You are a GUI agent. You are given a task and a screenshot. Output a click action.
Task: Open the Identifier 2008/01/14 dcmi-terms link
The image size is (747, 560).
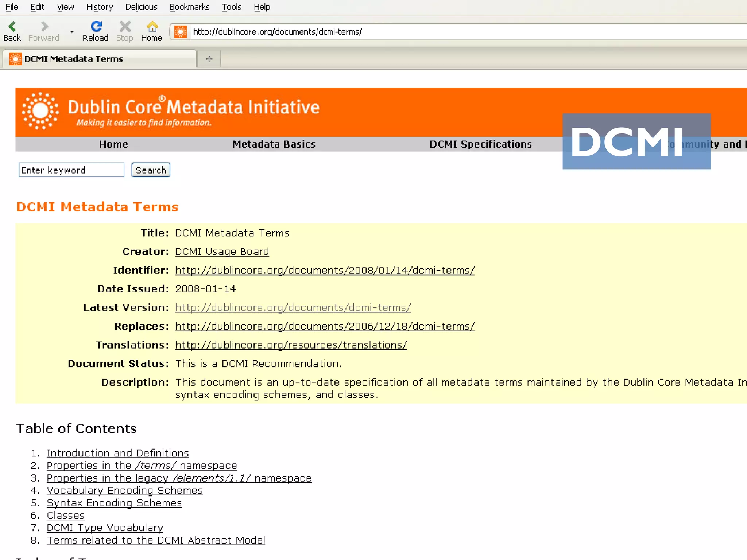[325, 270]
